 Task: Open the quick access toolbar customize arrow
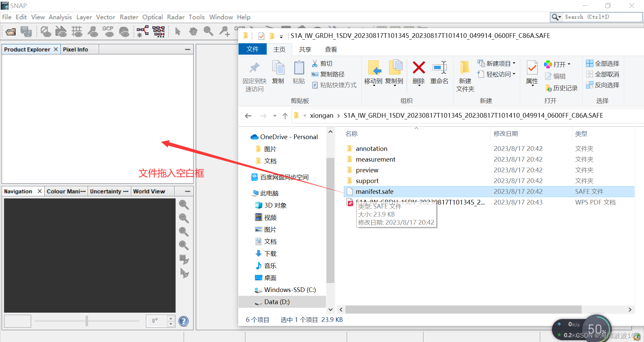tap(281, 36)
